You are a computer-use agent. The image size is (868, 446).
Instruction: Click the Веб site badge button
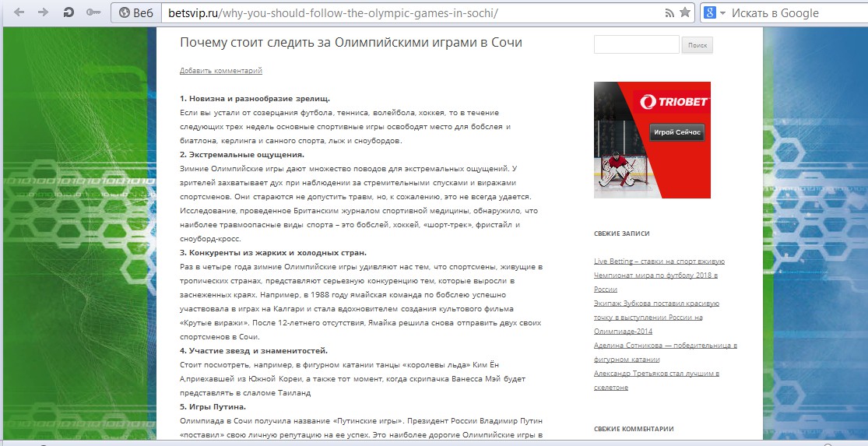point(136,12)
